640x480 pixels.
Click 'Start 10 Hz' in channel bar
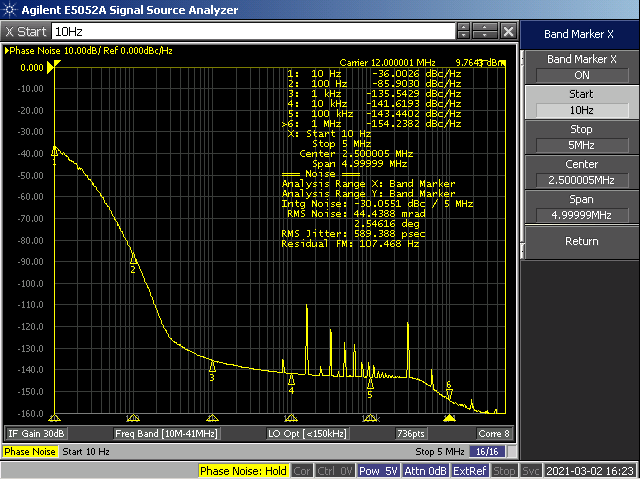pyautogui.click(x=86, y=452)
